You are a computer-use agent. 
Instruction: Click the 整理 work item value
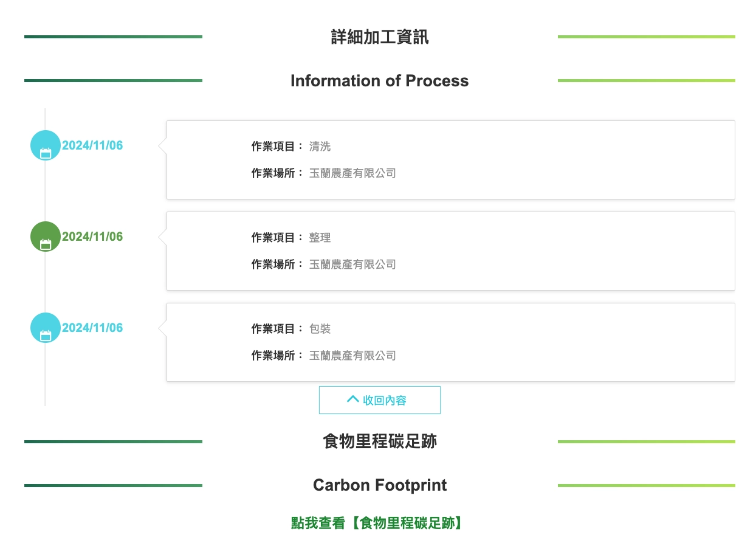tap(320, 238)
